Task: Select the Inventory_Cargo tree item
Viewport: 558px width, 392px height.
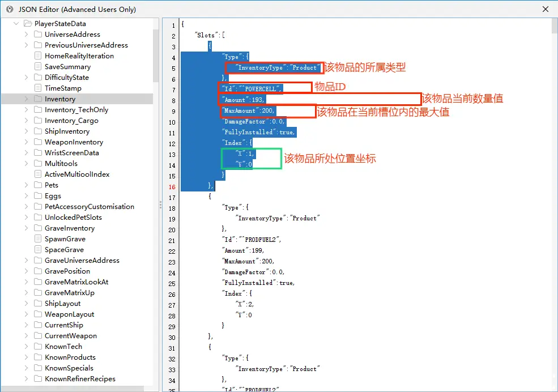Action: pyautogui.click(x=71, y=121)
